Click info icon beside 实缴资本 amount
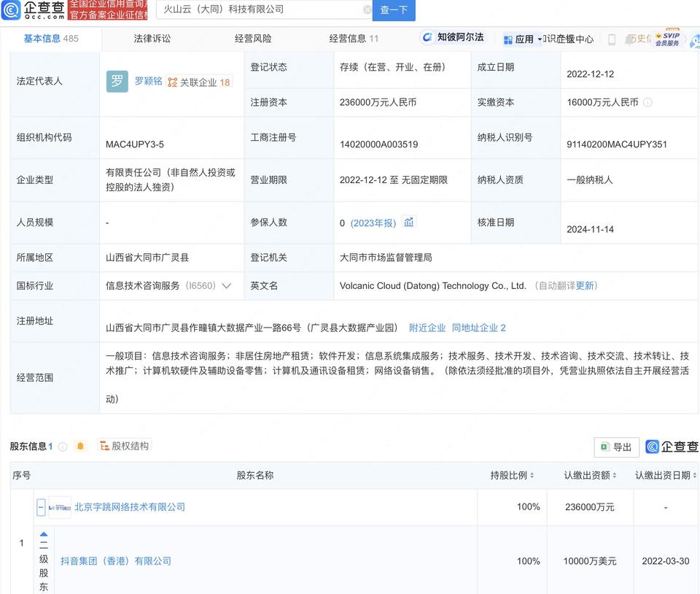700x594 pixels. (x=647, y=103)
